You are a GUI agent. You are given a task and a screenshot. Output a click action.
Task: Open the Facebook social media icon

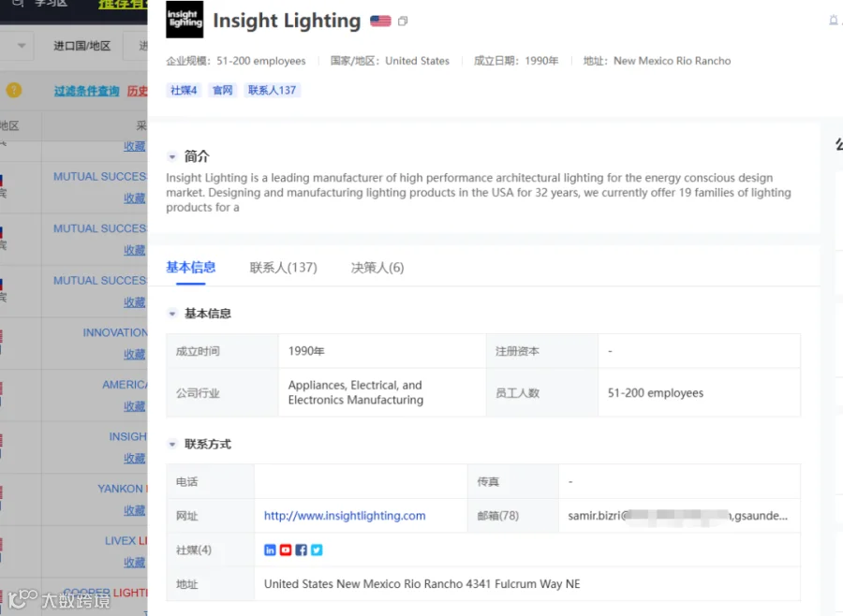tap(301, 550)
